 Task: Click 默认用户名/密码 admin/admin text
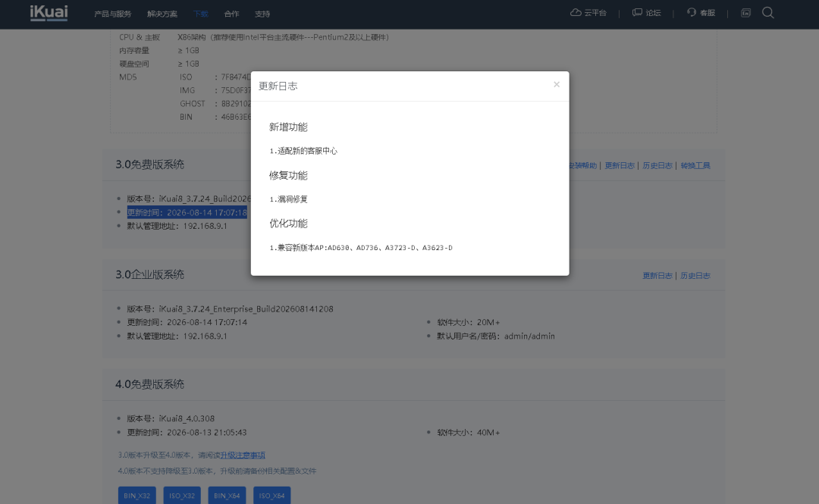click(496, 337)
